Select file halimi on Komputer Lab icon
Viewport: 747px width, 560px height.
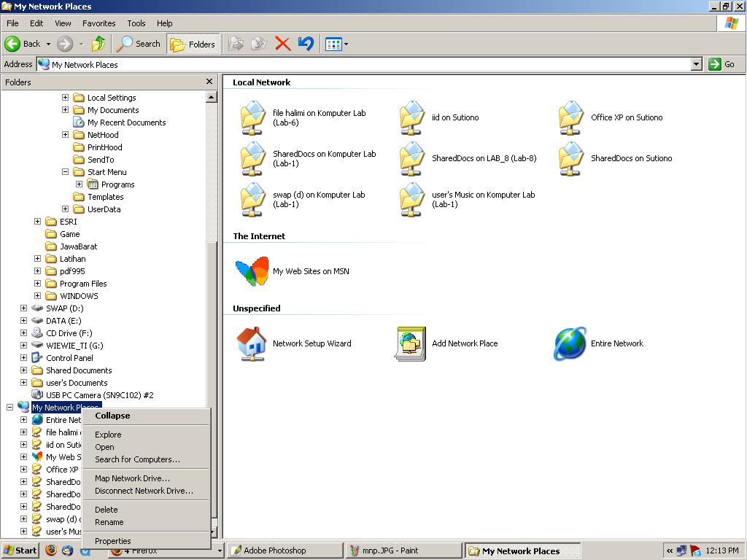[252, 117]
